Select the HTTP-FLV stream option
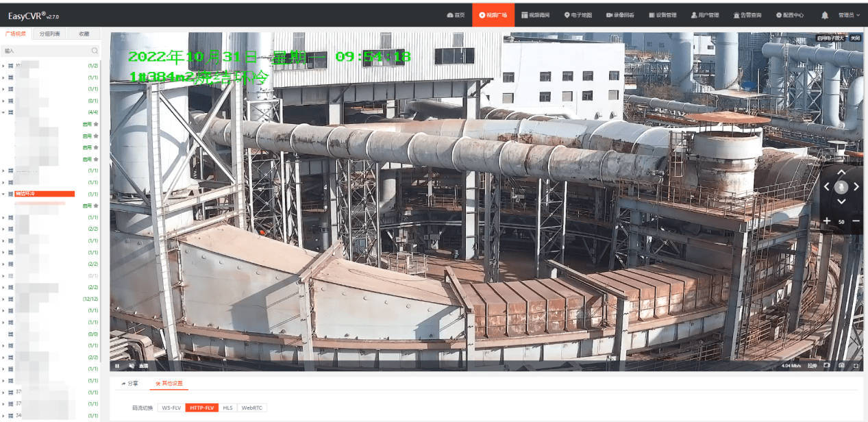Image resolution: width=868 pixels, height=422 pixels. pyautogui.click(x=201, y=408)
